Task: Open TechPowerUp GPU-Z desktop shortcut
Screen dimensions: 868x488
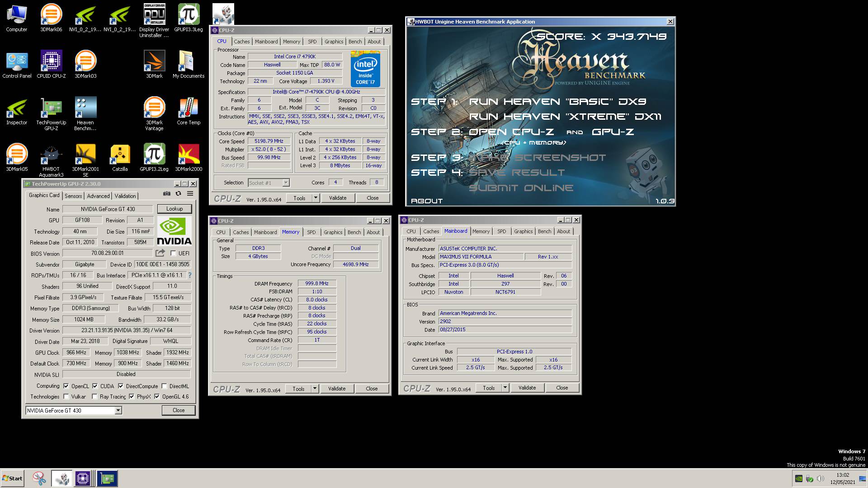Action: tap(51, 114)
